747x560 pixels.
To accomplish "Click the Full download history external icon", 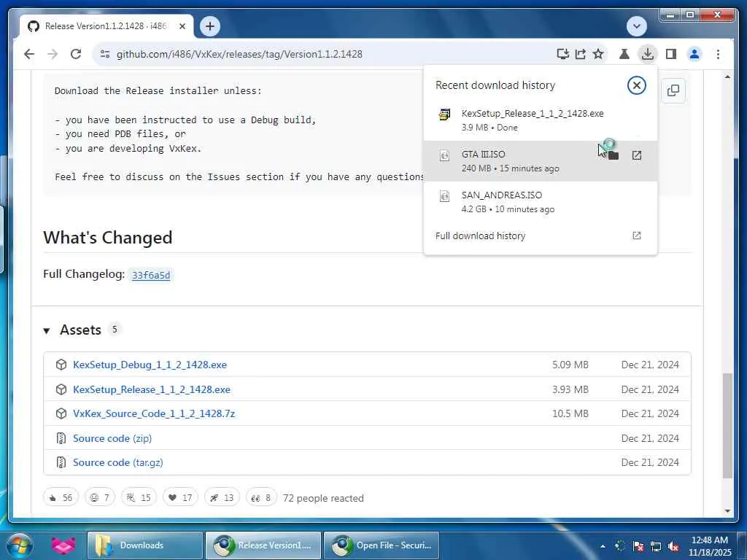I will click(636, 236).
